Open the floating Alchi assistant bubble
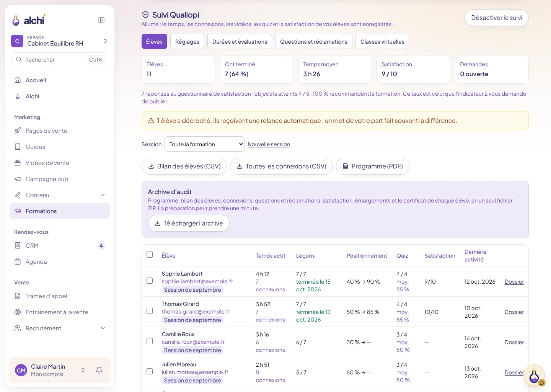The image size is (551, 392). [x=534, y=376]
